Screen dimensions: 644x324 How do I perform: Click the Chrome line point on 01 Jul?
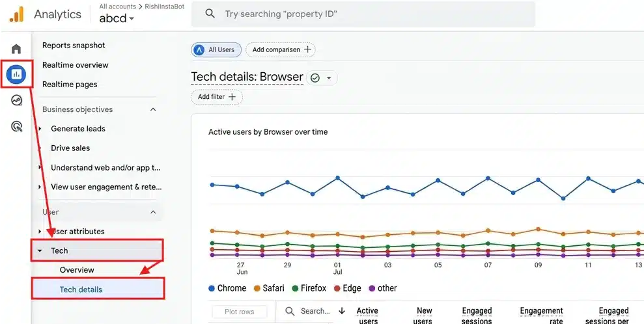[337, 178]
